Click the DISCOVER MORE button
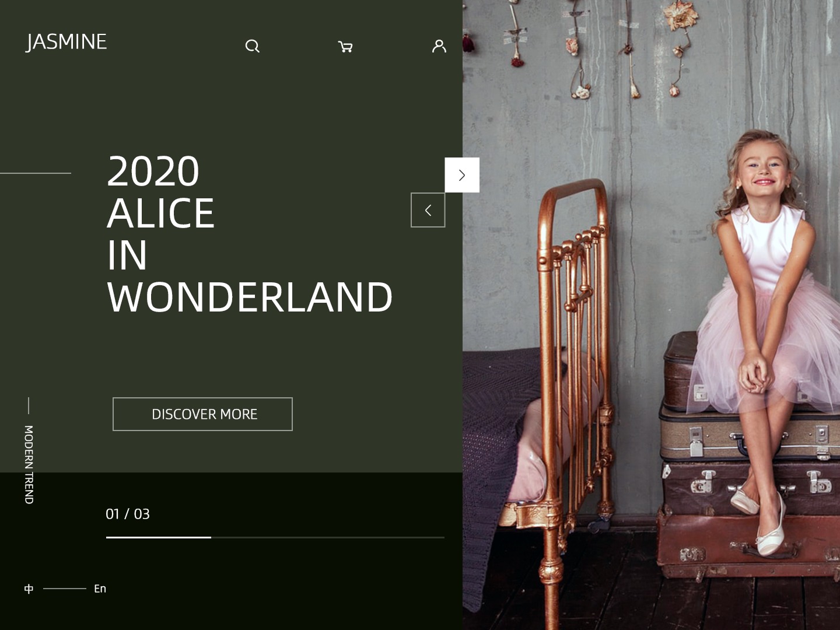 202,414
